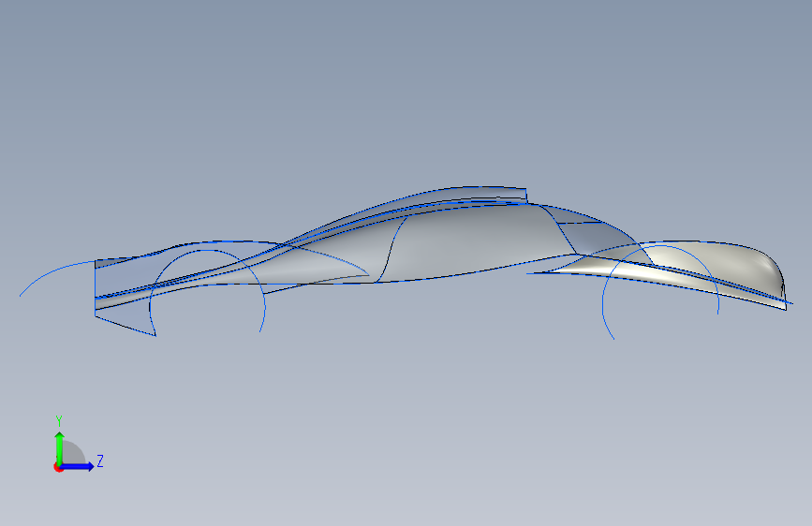Click the blue Z axis arrow of the triad
812x526 pixels.
pyautogui.click(x=77, y=466)
